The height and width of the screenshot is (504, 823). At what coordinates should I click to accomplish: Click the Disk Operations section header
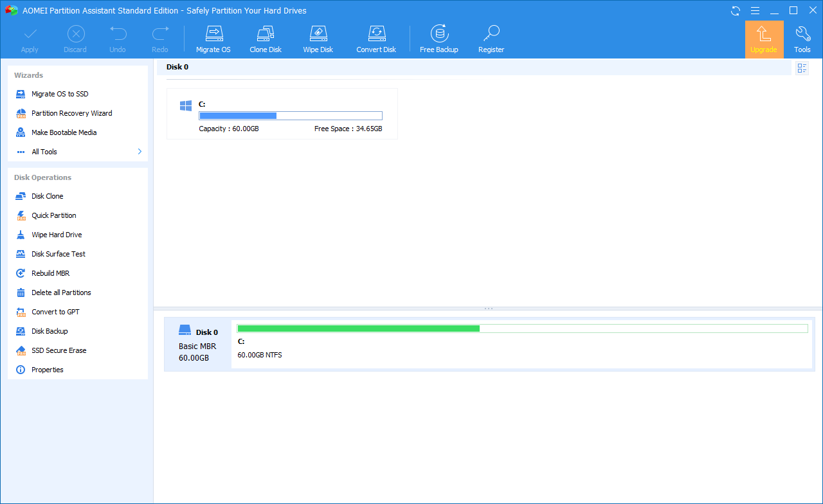(43, 177)
